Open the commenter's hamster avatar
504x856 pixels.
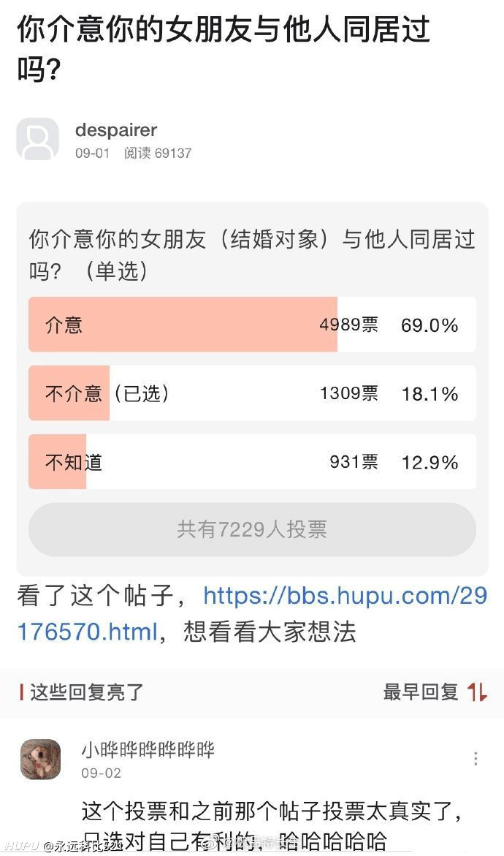pyautogui.click(x=40, y=759)
